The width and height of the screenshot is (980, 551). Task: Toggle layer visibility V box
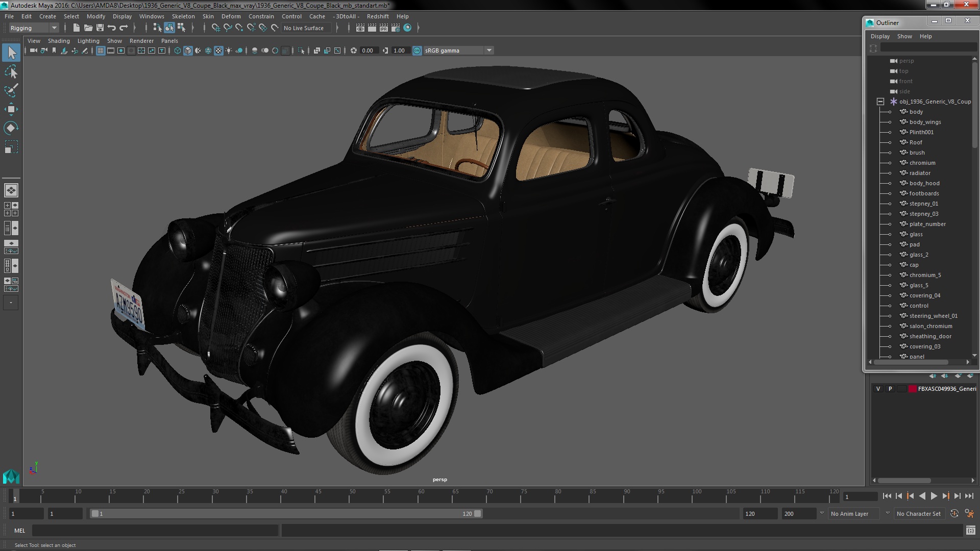click(x=878, y=389)
